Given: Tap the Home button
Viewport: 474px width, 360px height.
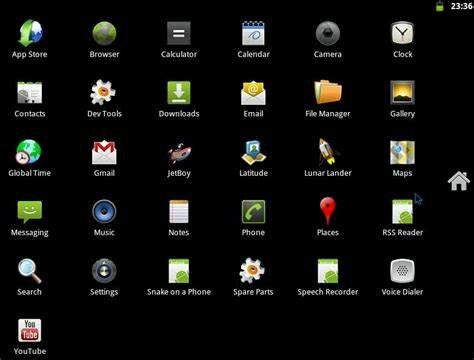Looking at the screenshot, I should [x=459, y=181].
